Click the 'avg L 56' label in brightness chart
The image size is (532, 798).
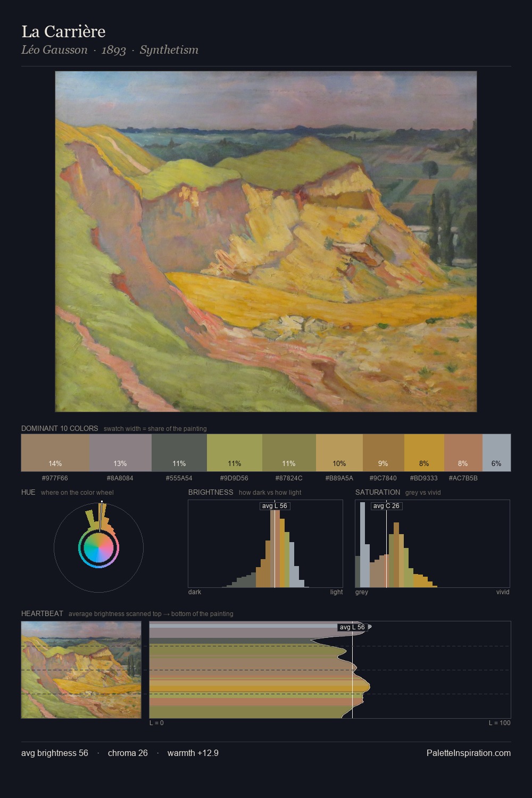(275, 506)
